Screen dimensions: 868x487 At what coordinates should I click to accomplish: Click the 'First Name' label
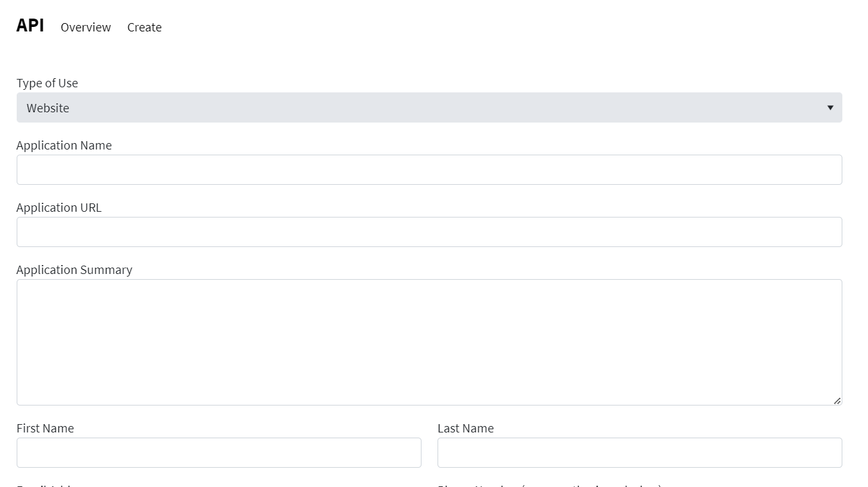46,429
